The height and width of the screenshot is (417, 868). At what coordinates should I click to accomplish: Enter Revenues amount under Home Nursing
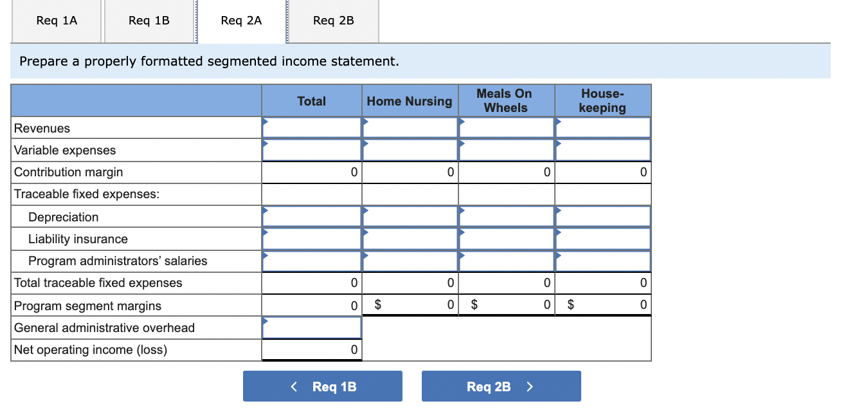[x=410, y=128]
